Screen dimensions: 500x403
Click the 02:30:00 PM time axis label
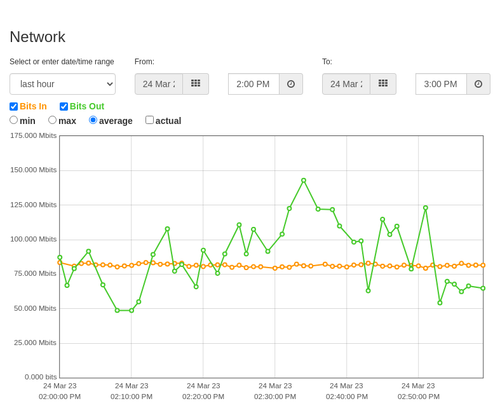pyautogui.click(x=275, y=397)
